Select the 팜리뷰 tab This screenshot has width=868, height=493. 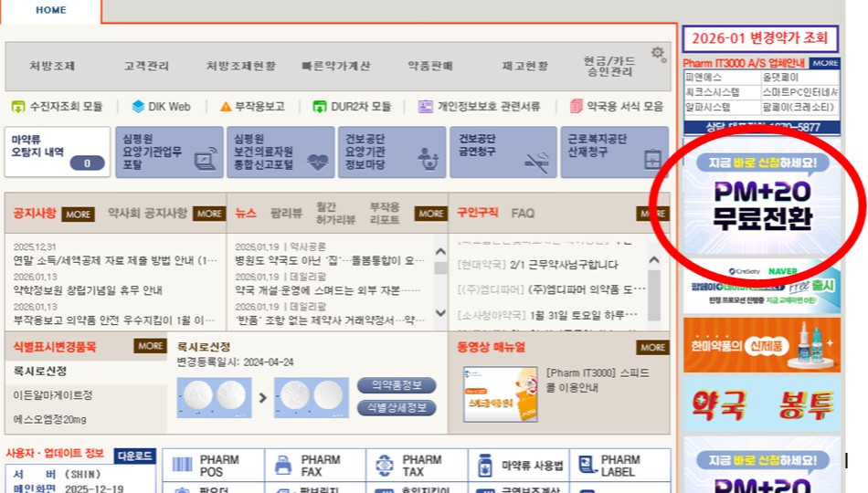[x=286, y=213]
